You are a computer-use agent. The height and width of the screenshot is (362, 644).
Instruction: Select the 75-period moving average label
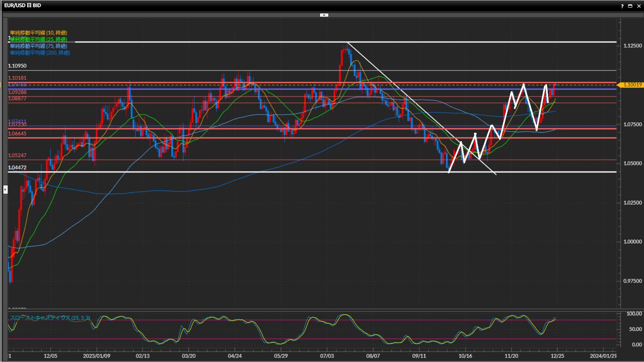click(39, 46)
